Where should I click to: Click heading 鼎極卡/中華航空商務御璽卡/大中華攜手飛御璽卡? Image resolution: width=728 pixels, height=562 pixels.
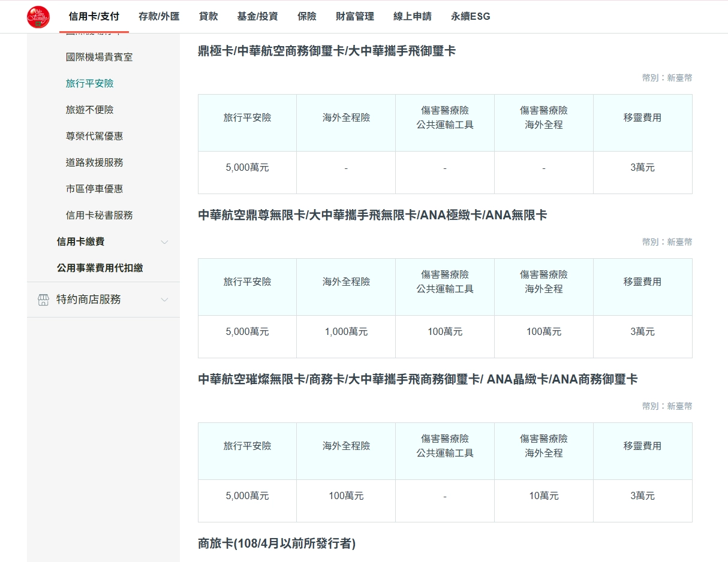[327, 51]
